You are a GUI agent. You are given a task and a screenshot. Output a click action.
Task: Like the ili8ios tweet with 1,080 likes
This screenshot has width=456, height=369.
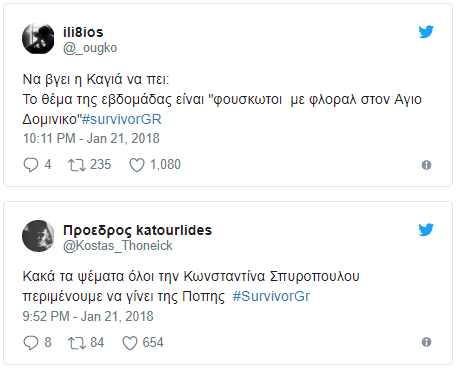click(137, 165)
